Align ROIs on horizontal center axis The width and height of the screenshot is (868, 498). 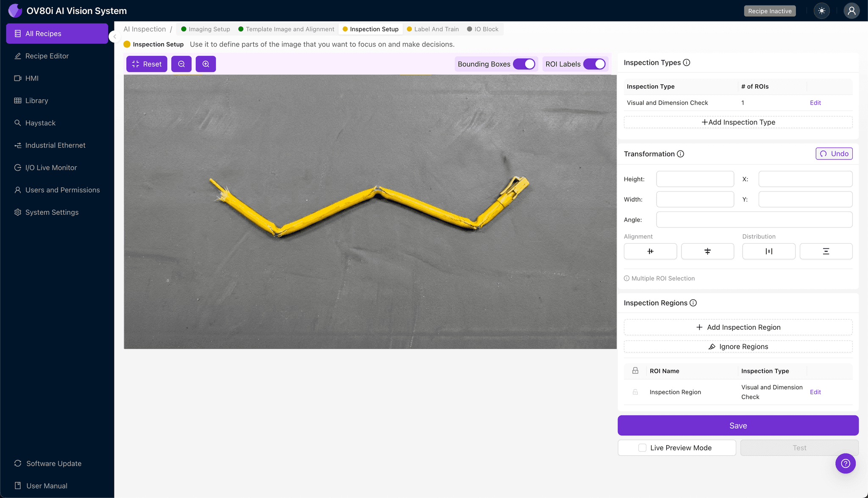(x=707, y=251)
